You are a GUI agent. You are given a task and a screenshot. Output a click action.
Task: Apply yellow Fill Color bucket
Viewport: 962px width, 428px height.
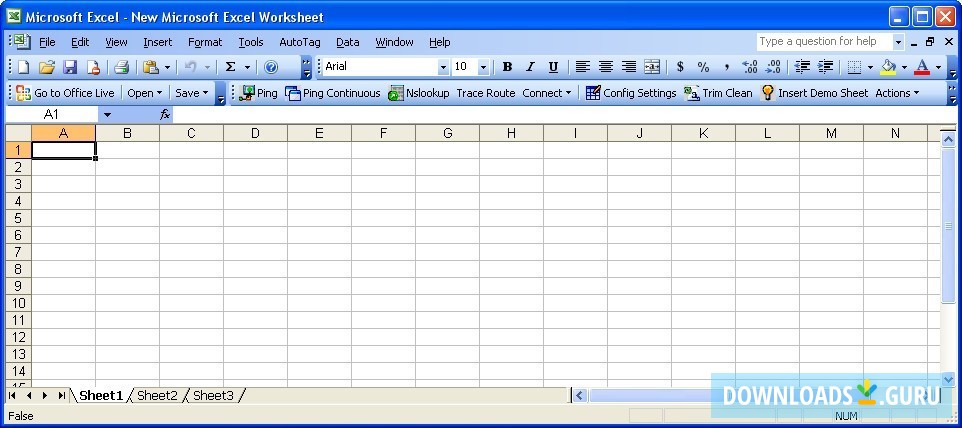click(888, 67)
